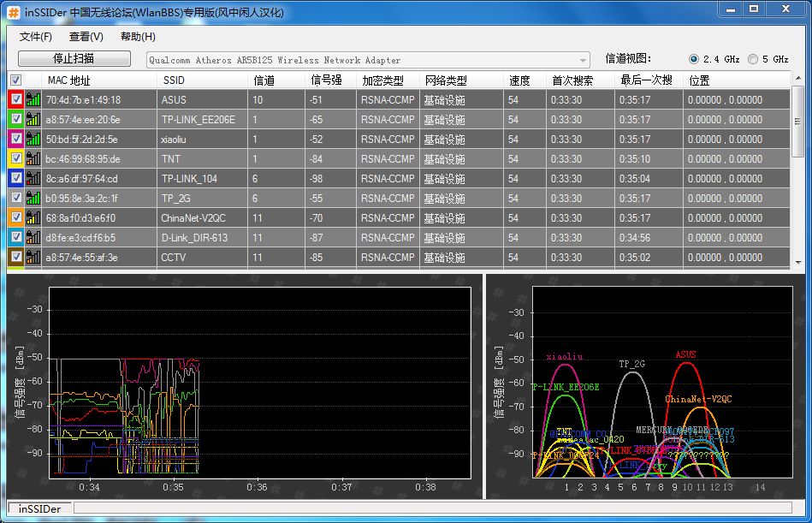This screenshot has width=812, height=523.
Task: Select MAC address 70:4d:7b:e1:49:18
Action: coord(83,100)
